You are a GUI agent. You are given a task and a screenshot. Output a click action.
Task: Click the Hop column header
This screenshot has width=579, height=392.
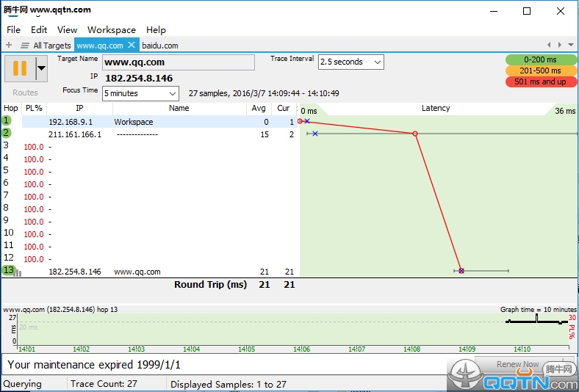pos(11,108)
